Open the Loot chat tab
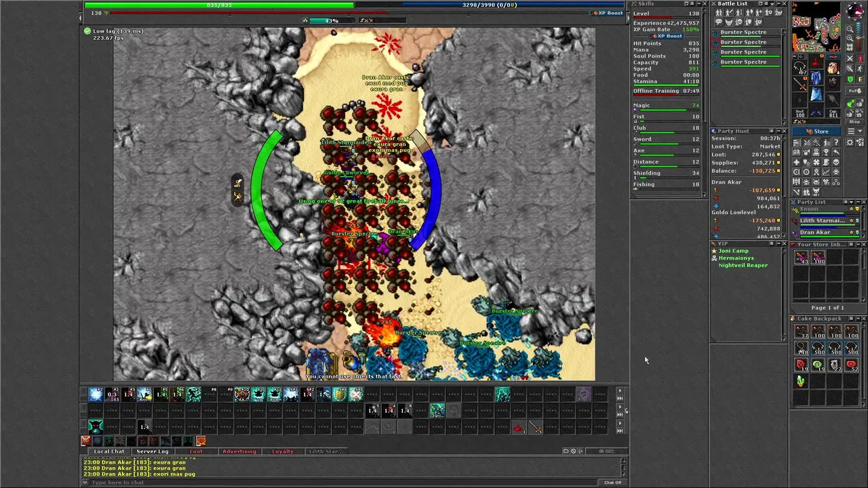The image size is (868, 488). [196, 451]
